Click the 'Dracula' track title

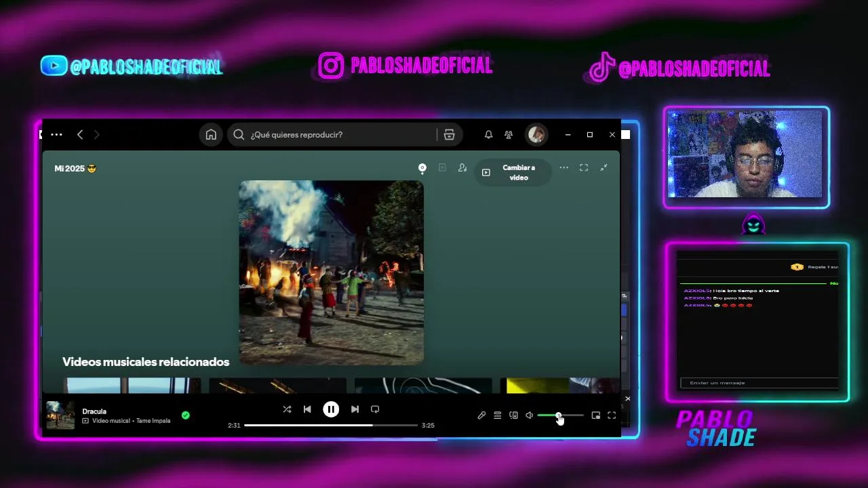click(x=94, y=411)
